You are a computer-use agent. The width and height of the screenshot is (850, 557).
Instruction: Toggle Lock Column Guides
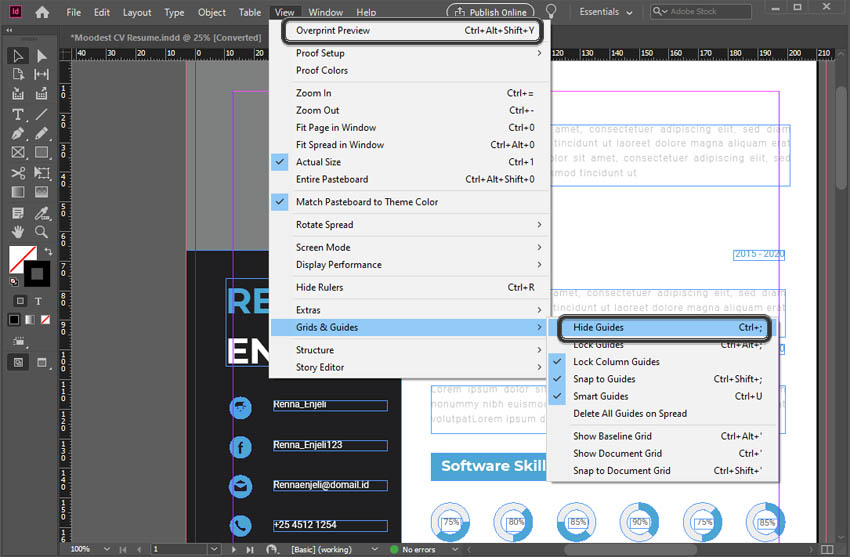[x=662, y=362]
